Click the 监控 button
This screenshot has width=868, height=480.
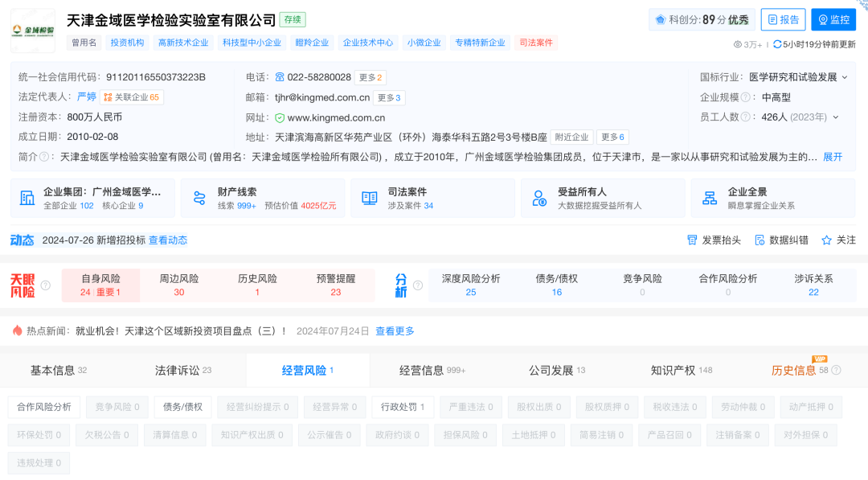coord(833,20)
